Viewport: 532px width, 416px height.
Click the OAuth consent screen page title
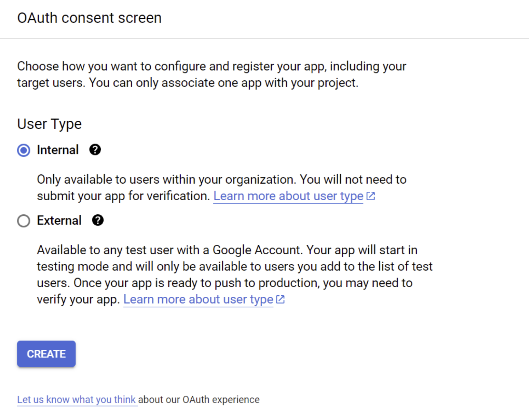89,18
